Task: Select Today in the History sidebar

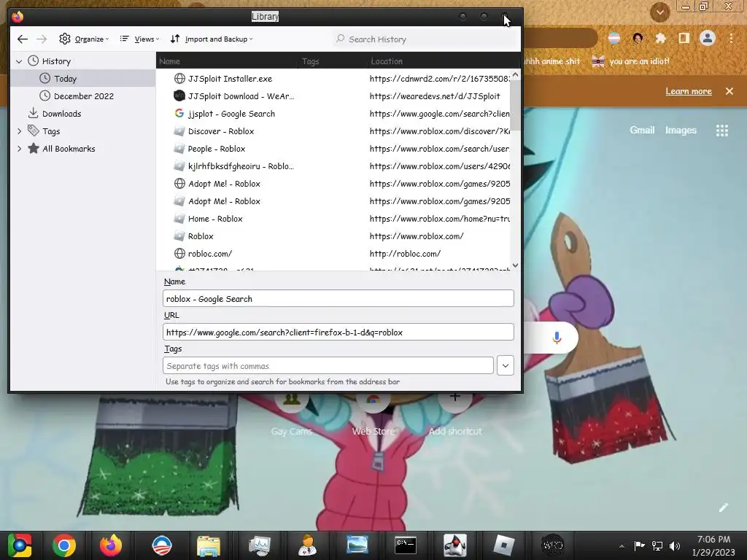Action: point(83,79)
